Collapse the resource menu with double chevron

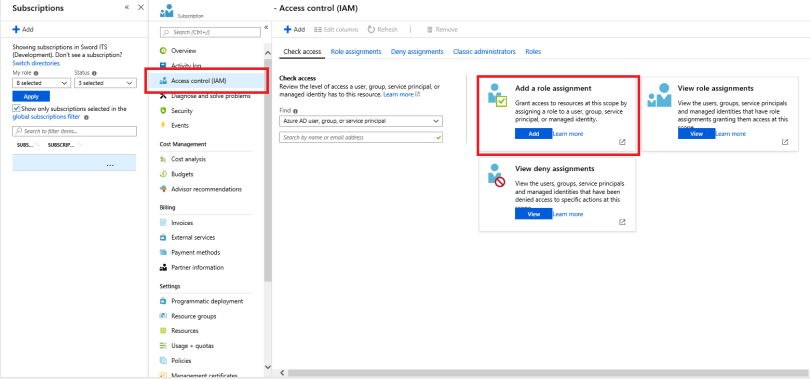click(266, 27)
